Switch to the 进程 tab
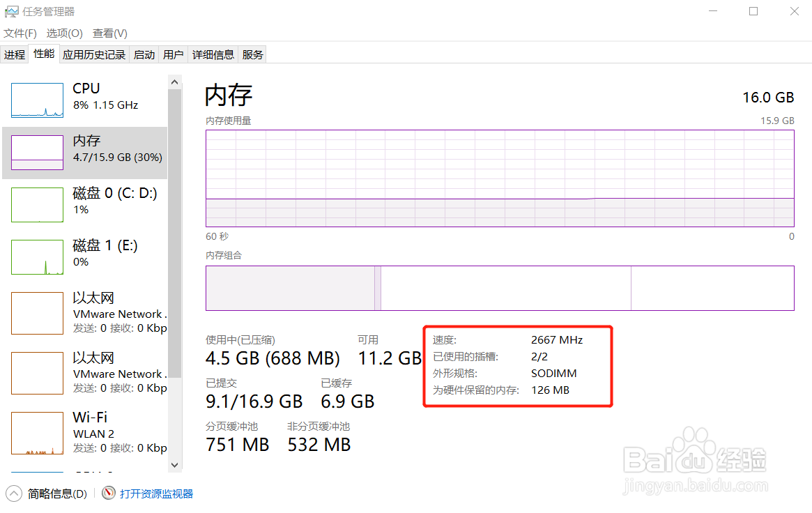 coord(15,54)
